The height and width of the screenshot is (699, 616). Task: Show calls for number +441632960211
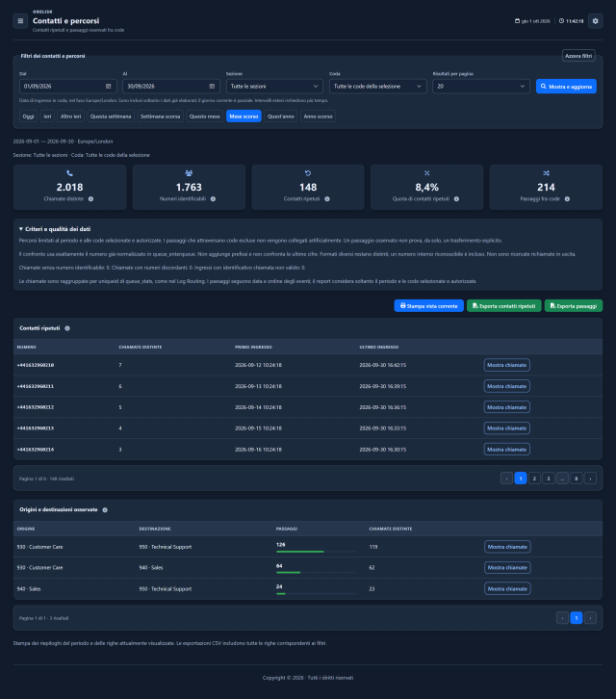click(507, 386)
